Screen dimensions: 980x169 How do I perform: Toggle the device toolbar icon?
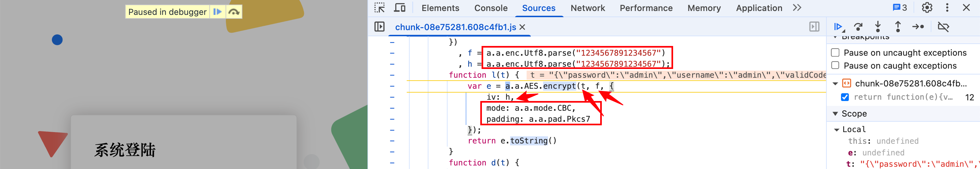(x=400, y=8)
